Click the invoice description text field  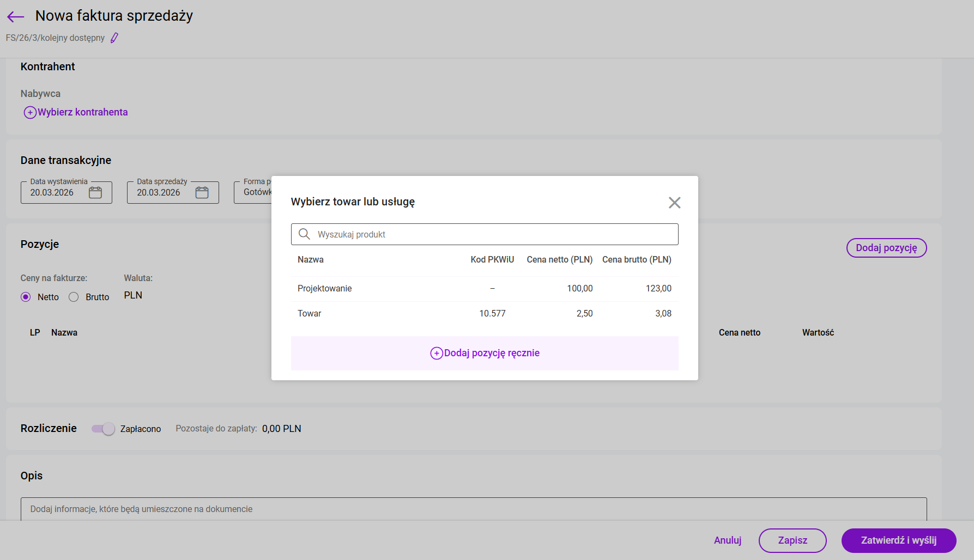[473, 509]
